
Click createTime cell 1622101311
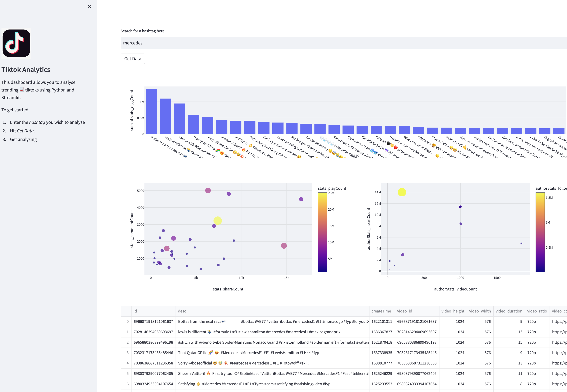coord(382,322)
